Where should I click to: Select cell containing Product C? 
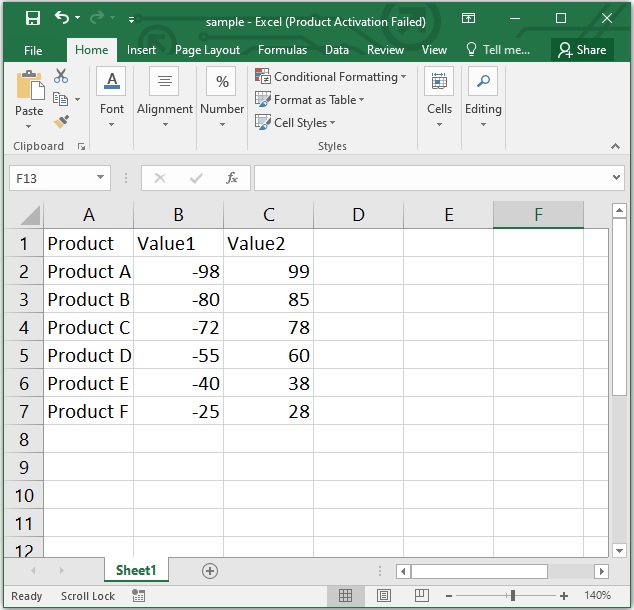88,328
